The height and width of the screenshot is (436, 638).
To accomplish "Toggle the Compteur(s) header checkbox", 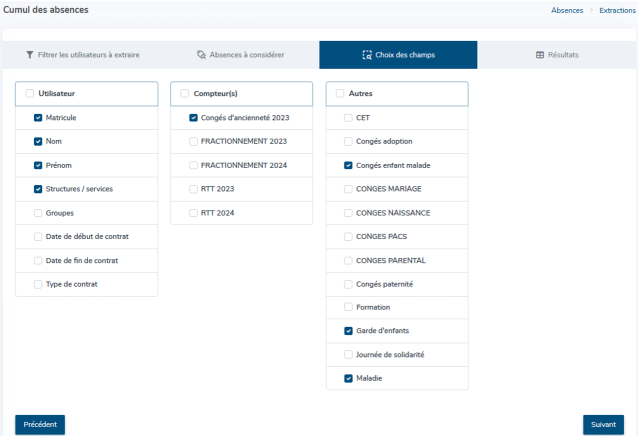I will 185,93.
